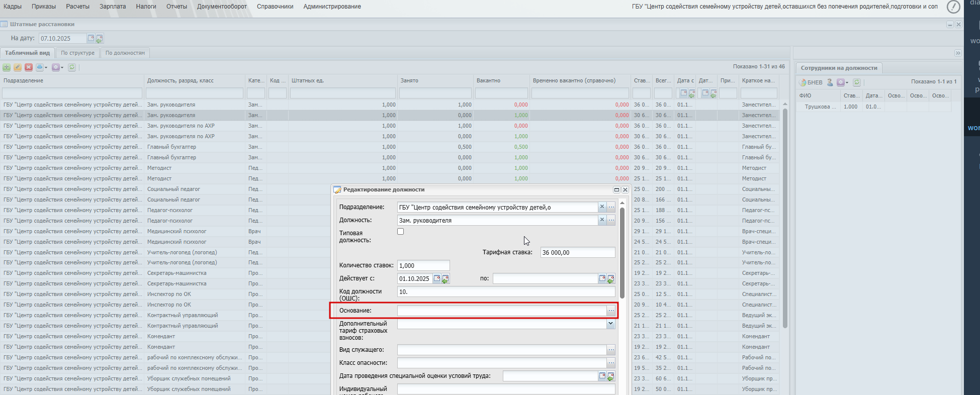Collapse right panel with double-arrow button

click(958, 53)
